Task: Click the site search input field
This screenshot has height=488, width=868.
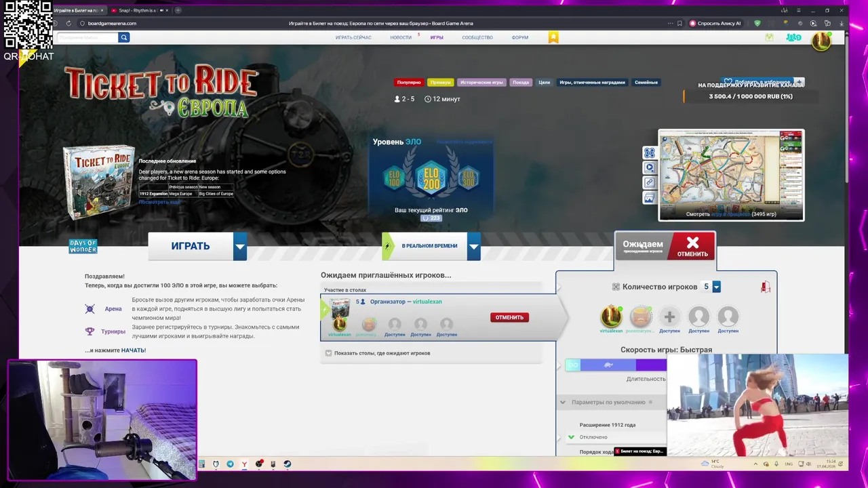Action: [87, 37]
